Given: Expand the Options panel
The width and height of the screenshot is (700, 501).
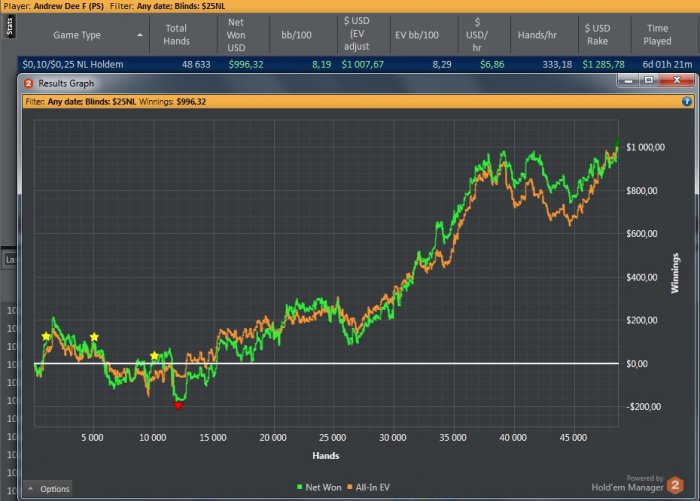Looking at the screenshot, I should pyautogui.click(x=48, y=488).
